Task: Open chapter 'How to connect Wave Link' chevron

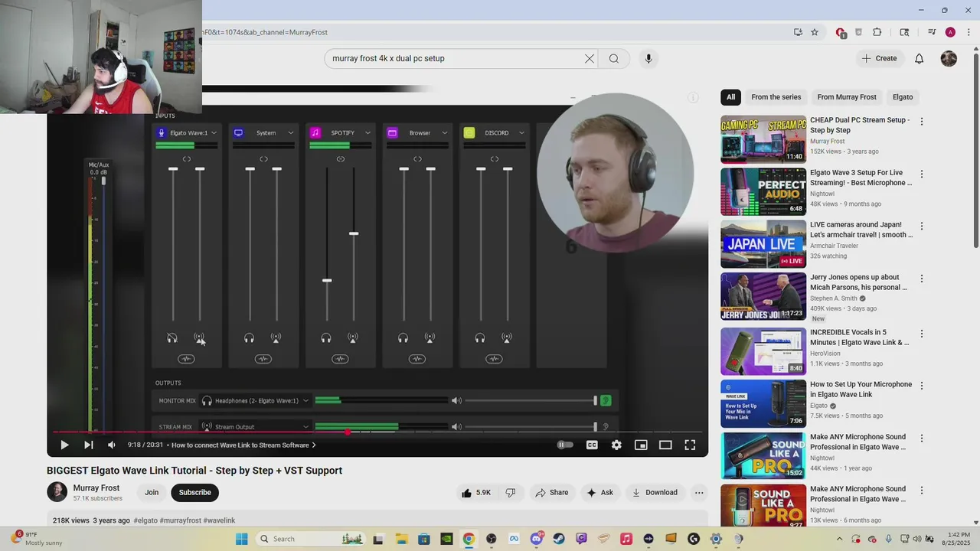Action: 314,445
